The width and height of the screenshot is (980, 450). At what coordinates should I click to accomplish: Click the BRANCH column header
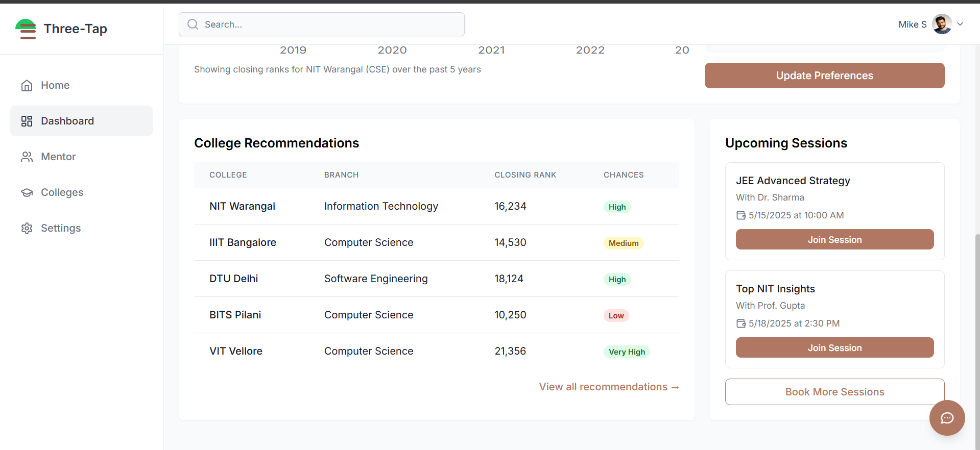(341, 174)
